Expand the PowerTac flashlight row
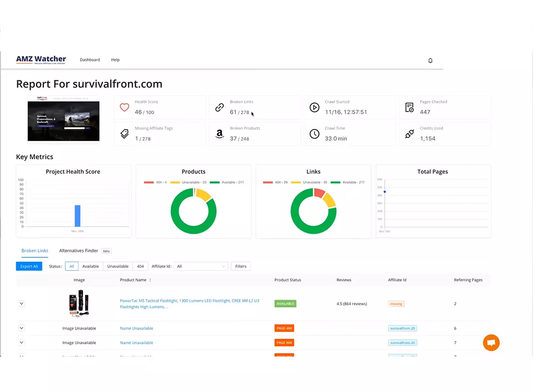533x392 pixels. 21,303
